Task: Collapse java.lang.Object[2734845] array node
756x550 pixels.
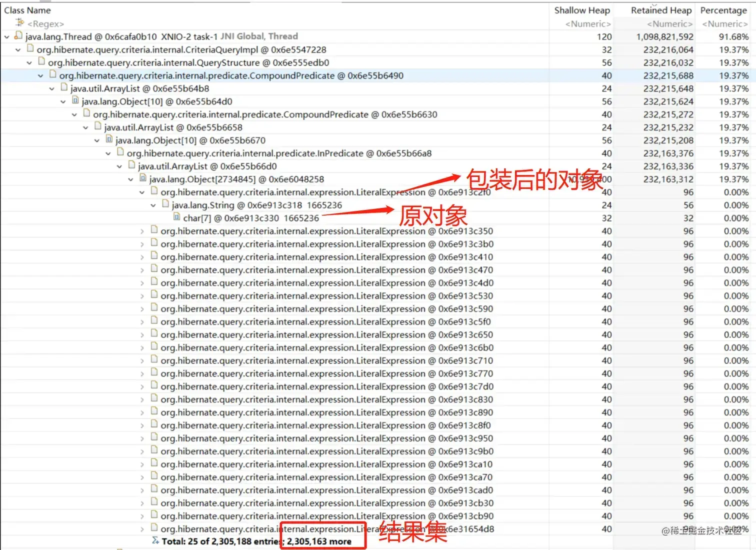Action: tap(130, 179)
